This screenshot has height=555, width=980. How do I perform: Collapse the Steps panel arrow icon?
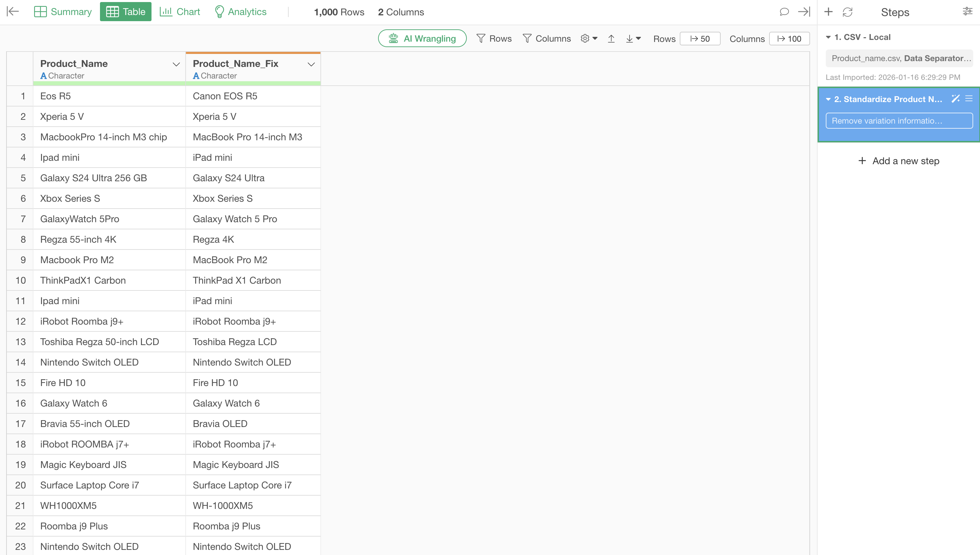point(804,12)
